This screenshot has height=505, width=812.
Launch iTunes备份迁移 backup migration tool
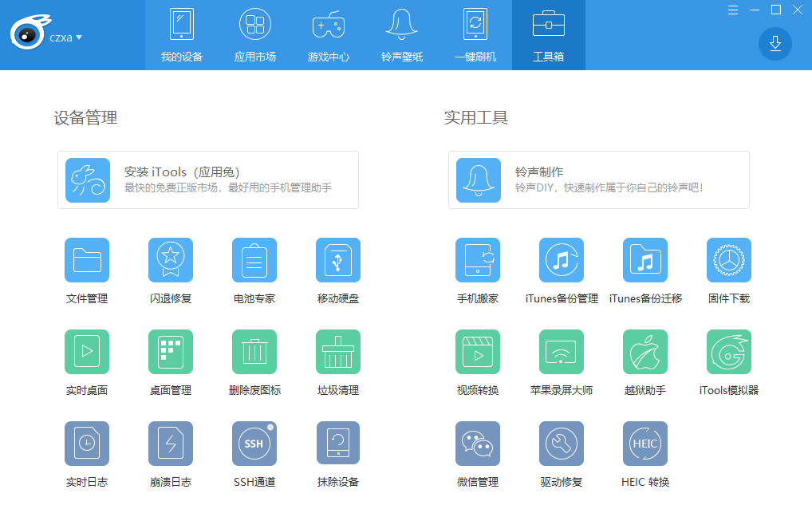[645, 260]
